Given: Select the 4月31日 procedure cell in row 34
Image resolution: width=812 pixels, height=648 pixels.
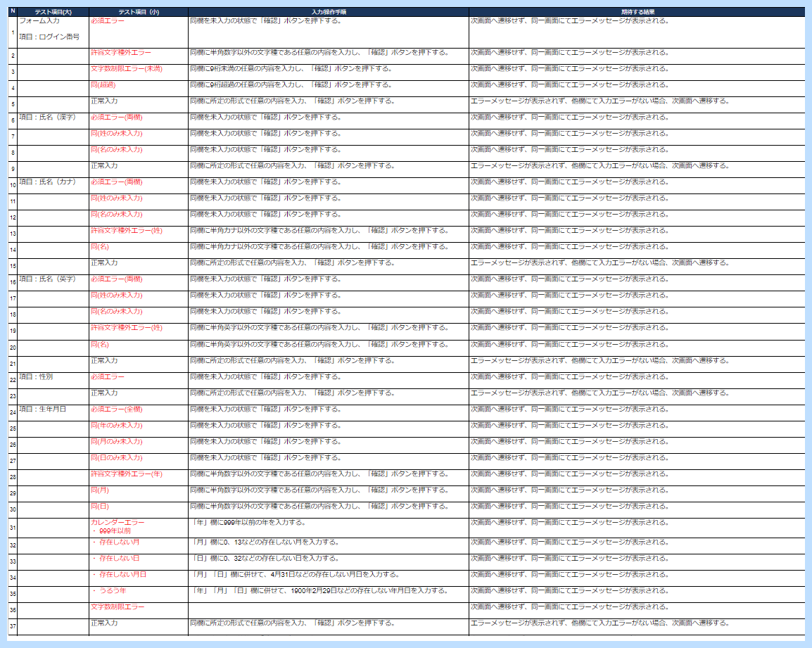Looking at the screenshot, I should coord(329,575).
